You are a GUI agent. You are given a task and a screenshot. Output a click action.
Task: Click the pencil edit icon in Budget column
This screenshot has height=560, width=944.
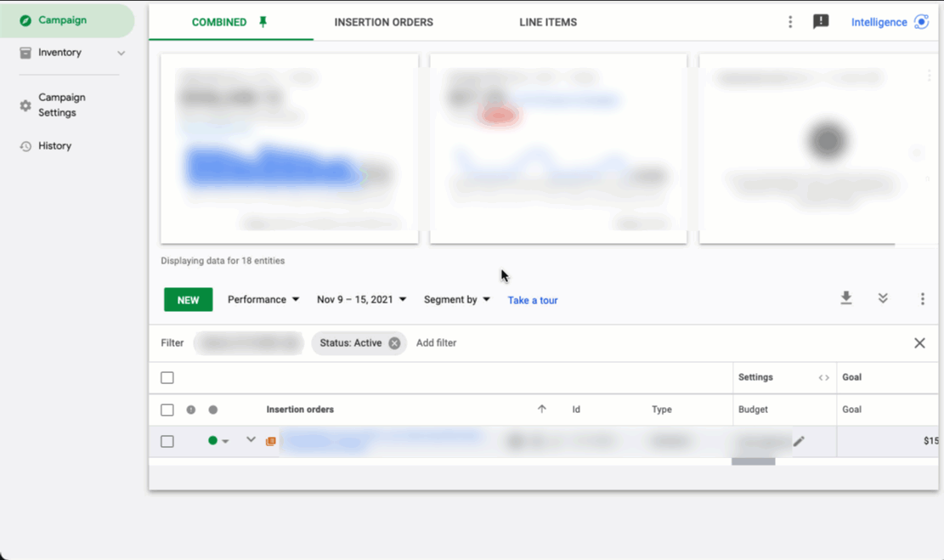tap(798, 441)
